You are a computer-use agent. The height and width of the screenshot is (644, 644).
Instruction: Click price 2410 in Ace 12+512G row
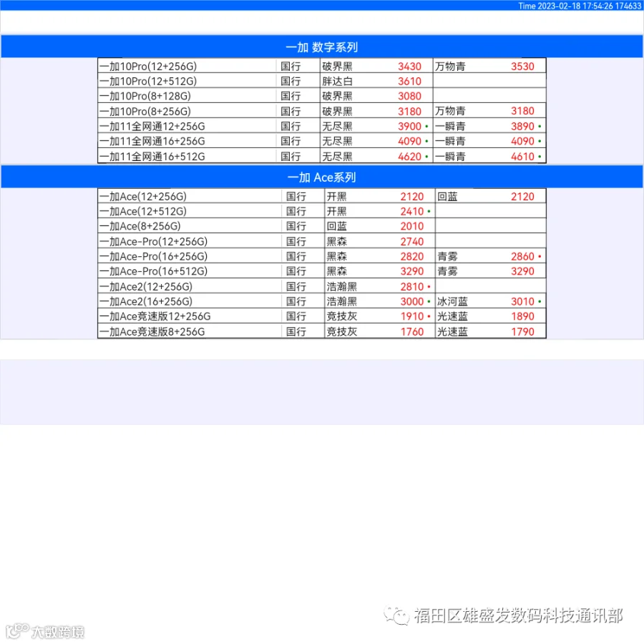point(412,211)
